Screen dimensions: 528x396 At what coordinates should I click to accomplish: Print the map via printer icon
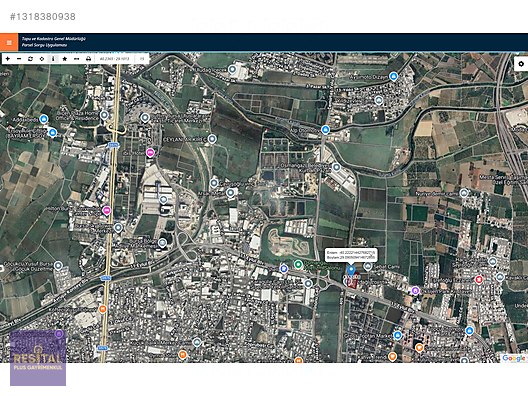coord(88,59)
